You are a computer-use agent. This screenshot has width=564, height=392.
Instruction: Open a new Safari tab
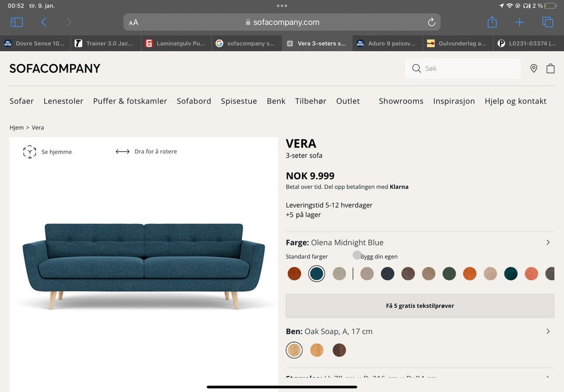click(519, 22)
